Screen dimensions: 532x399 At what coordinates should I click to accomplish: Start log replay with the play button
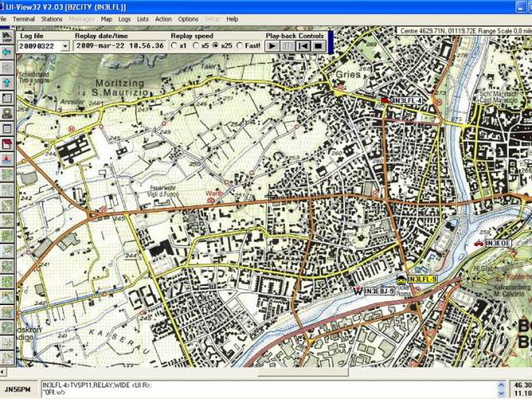(272, 46)
